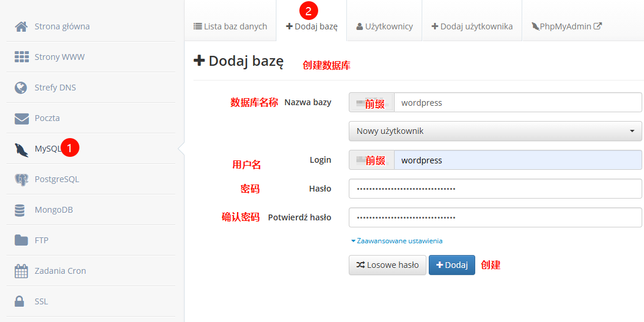This screenshot has width=644, height=322.
Task: Switch to Lista baz danych tab
Action: pyautogui.click(x=230, y=26)
